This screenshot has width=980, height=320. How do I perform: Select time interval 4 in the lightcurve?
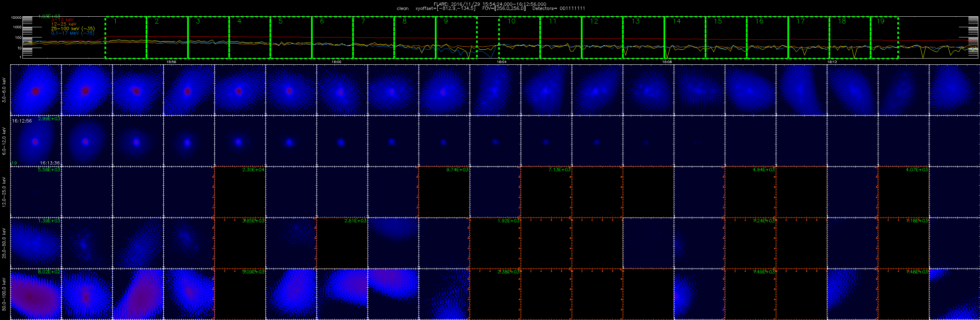click(250, 38)
